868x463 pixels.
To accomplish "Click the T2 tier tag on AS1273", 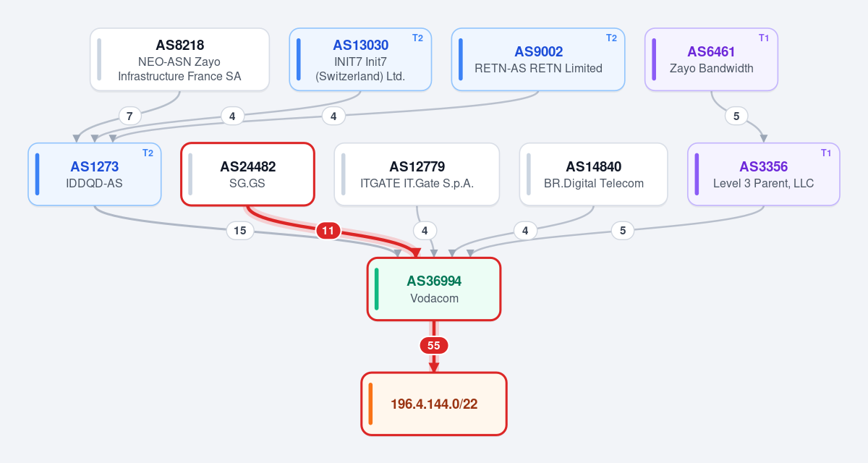I will coord(148,153).
